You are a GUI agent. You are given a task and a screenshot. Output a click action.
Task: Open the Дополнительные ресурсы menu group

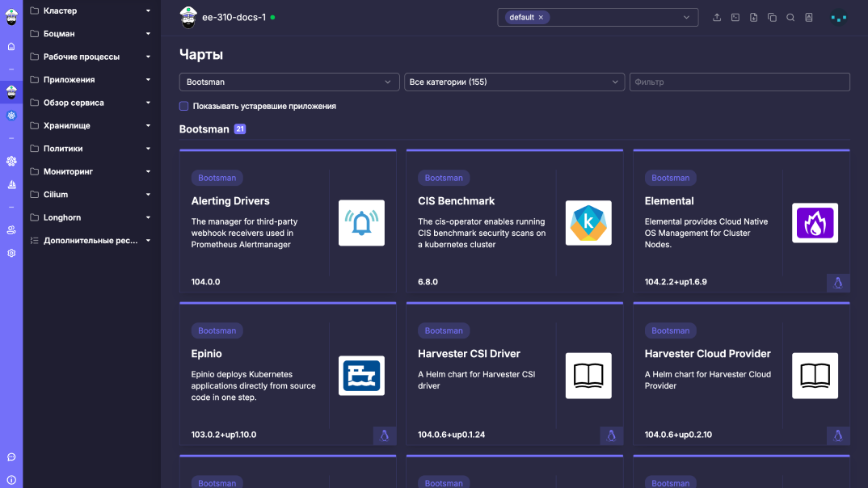(x=91, y=240)
